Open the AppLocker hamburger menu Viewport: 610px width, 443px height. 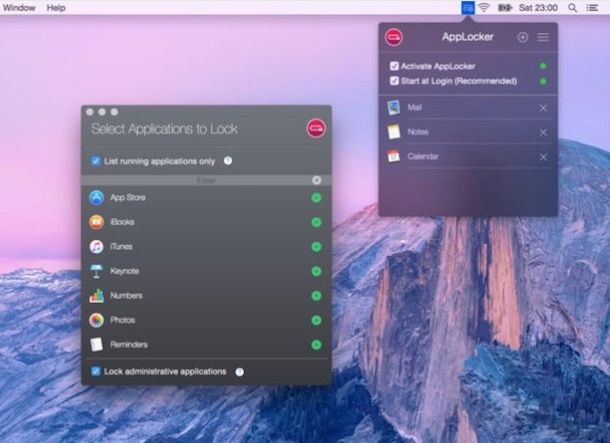coord(543,37)
